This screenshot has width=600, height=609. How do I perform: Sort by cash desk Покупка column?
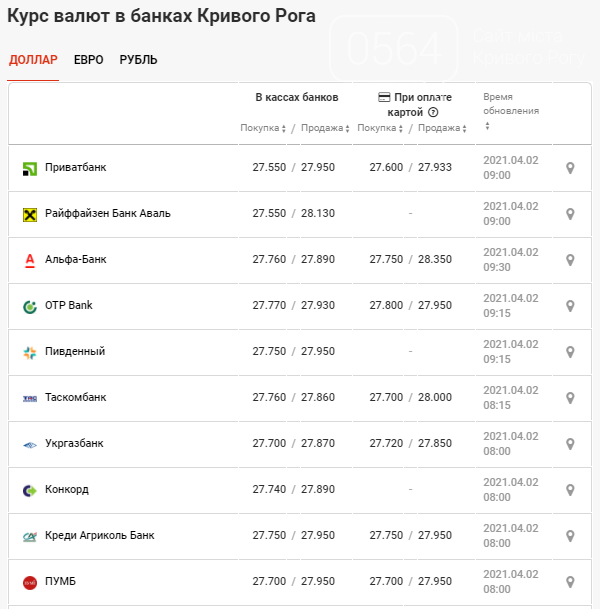tap(263, 128)
